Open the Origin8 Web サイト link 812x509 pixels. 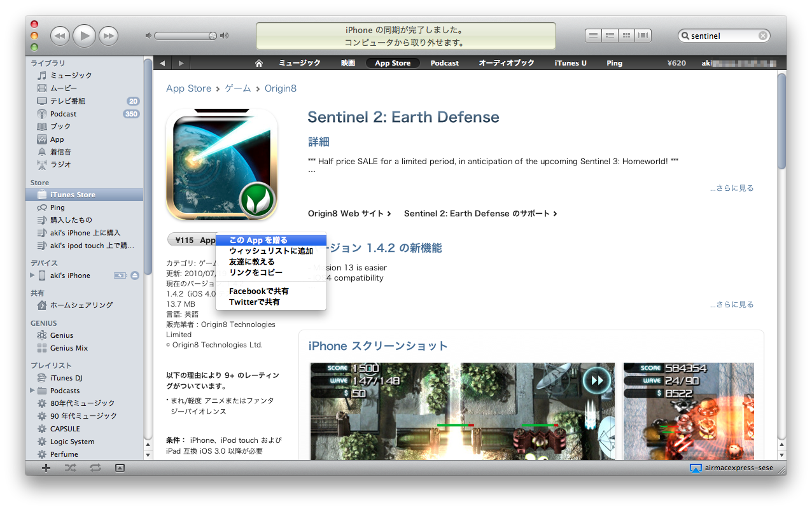pos(349,214)
